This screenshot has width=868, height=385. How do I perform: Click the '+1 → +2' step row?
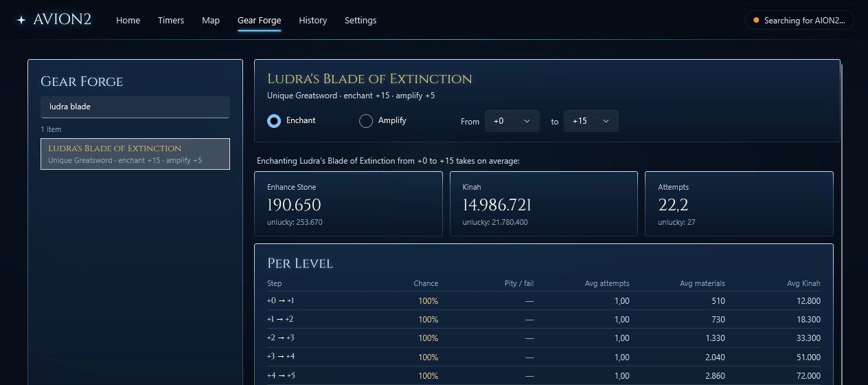(544, 319)
